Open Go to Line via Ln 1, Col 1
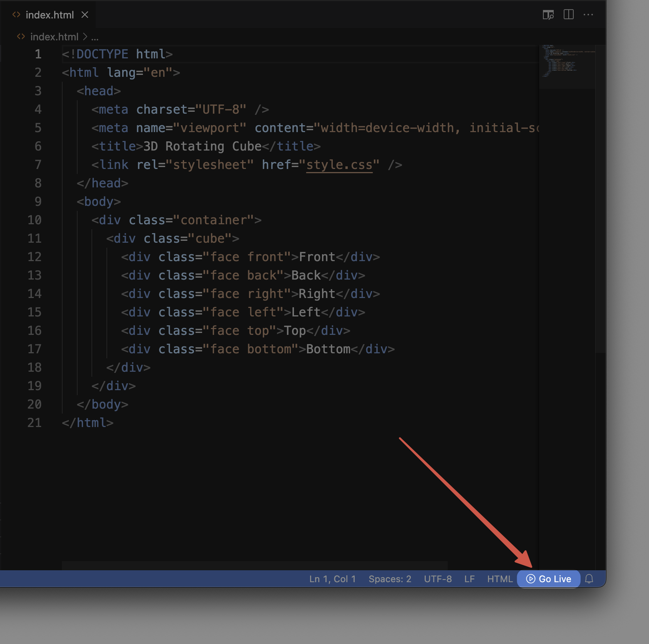This screenshot has width=649, height=644. [x=332, y=579]
